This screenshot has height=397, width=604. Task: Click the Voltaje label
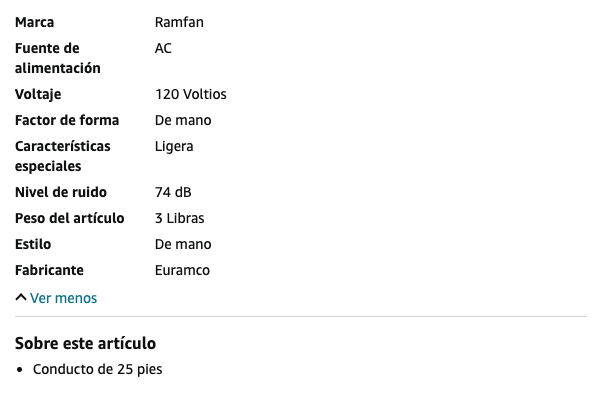click(x=38, y=94)
